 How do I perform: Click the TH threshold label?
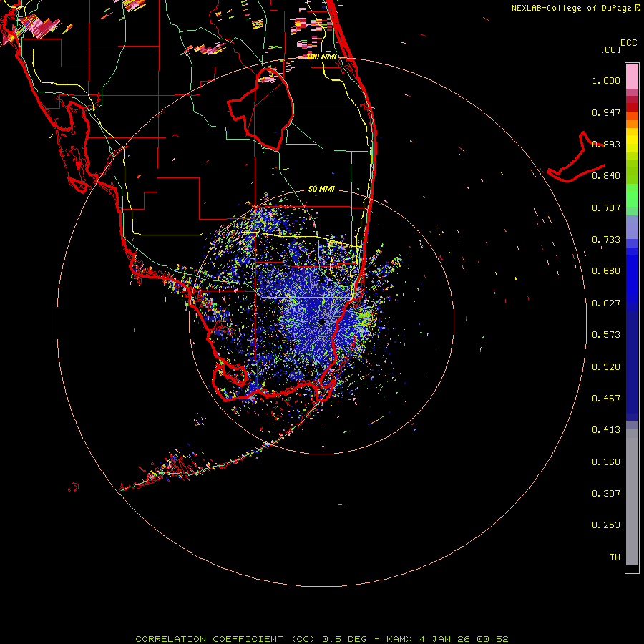coord(615,557)
